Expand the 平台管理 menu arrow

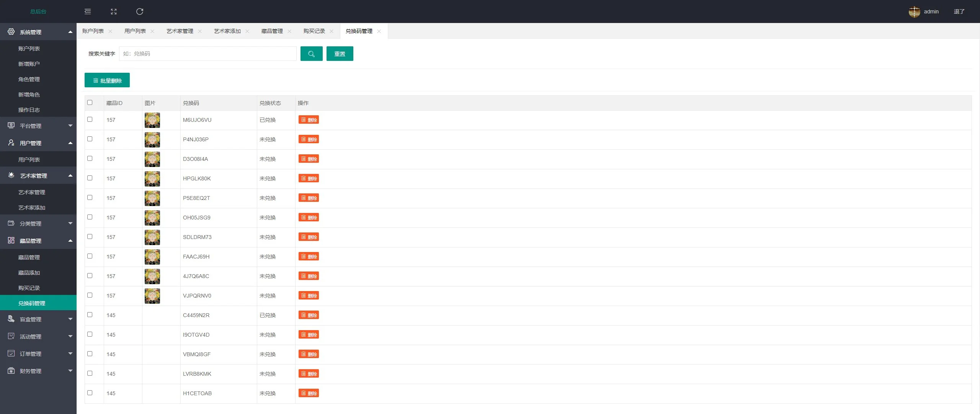70,126
